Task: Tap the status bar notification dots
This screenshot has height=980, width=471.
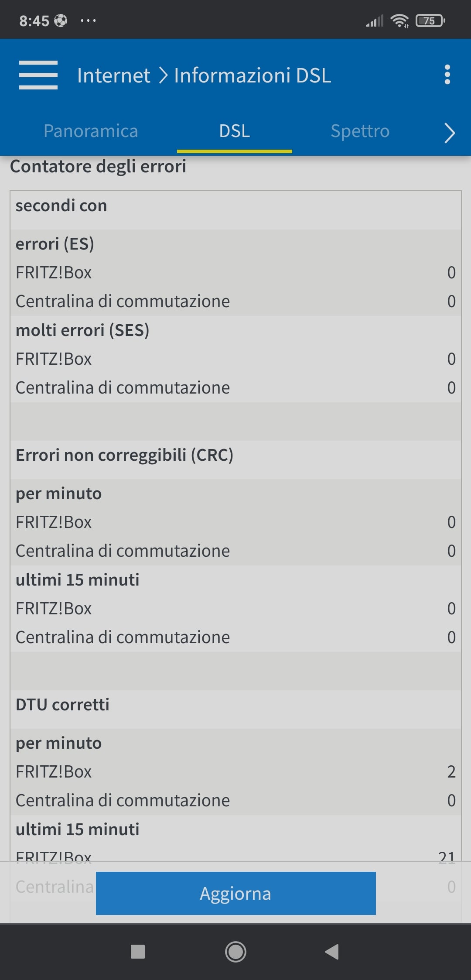Action: tap(88, 21)
